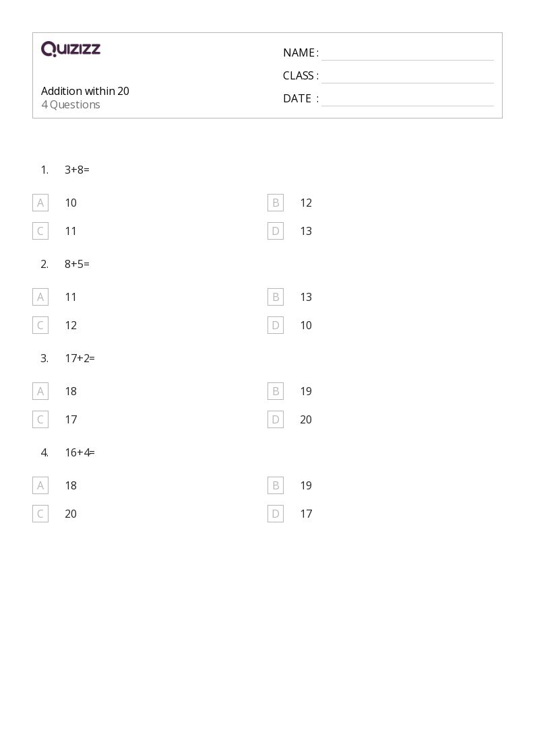Viewport: 535px width, 756px height.
Task: Click the DATE input line
Action: click(x=408, y=100)
